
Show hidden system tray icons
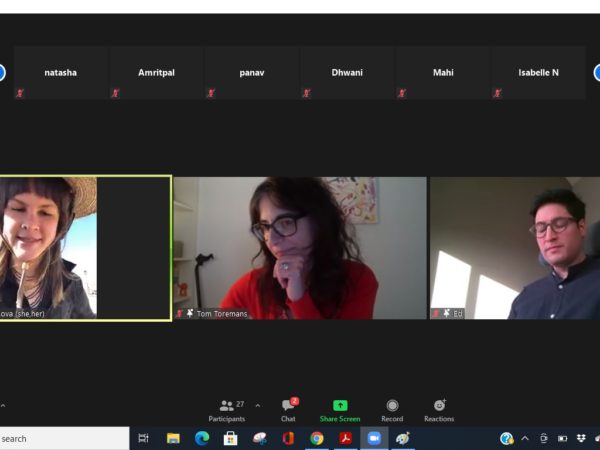525,438
